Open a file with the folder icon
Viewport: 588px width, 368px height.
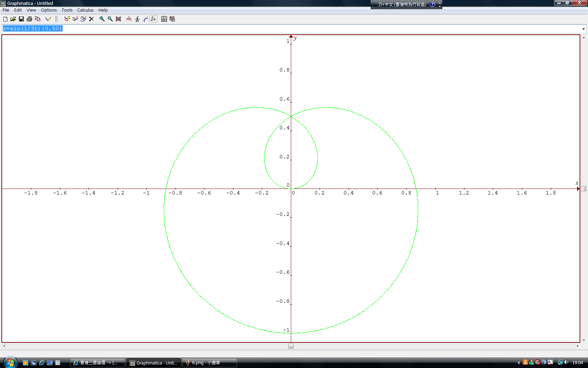pyautogui.click(x=13, y=19)
